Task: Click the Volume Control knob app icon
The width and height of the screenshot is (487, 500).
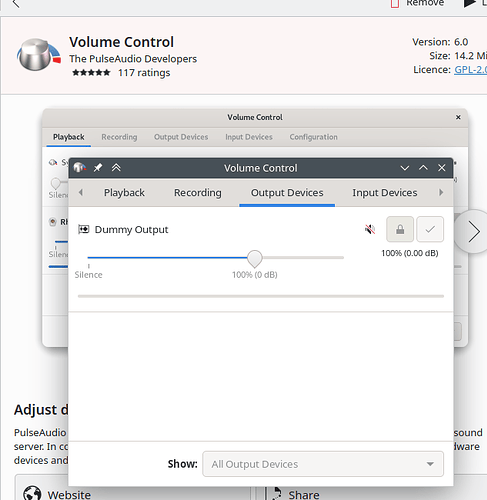Action: (39, 55)
